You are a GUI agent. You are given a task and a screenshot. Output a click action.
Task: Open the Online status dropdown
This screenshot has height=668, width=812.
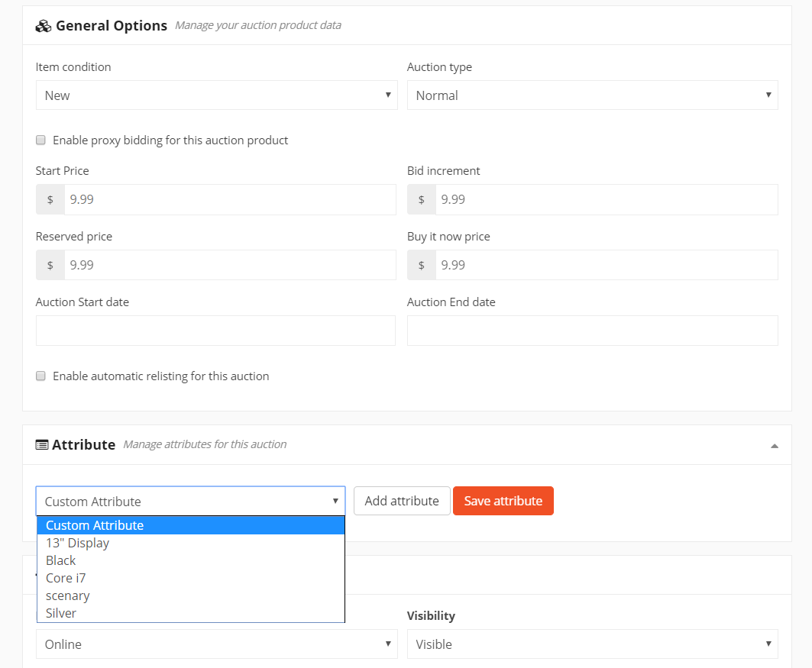click(x=216, y=644)
